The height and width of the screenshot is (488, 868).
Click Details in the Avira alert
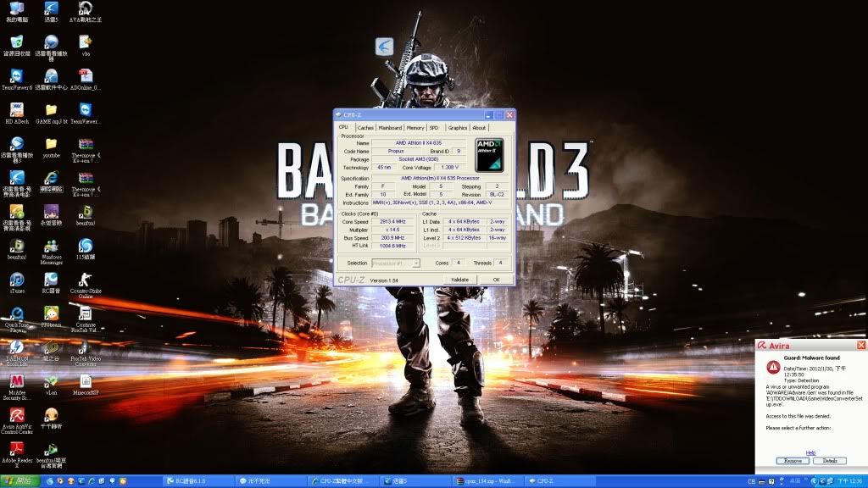[830, 461]
